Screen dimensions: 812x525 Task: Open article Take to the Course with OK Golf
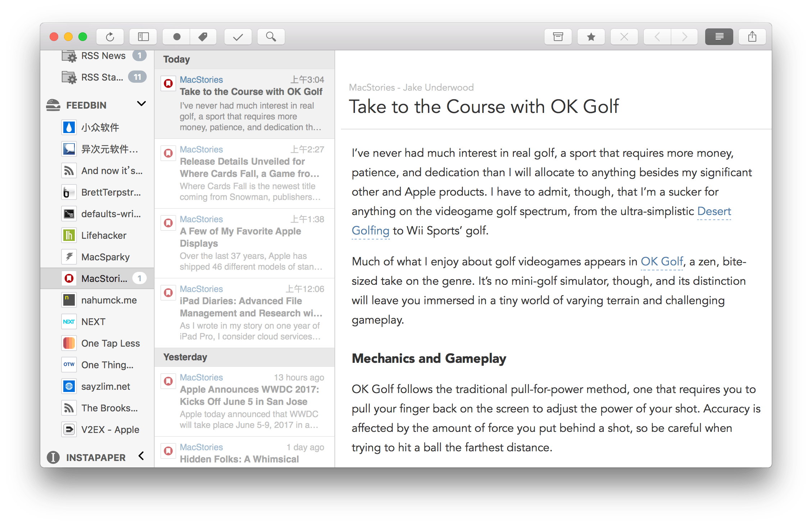click(245, 104)
